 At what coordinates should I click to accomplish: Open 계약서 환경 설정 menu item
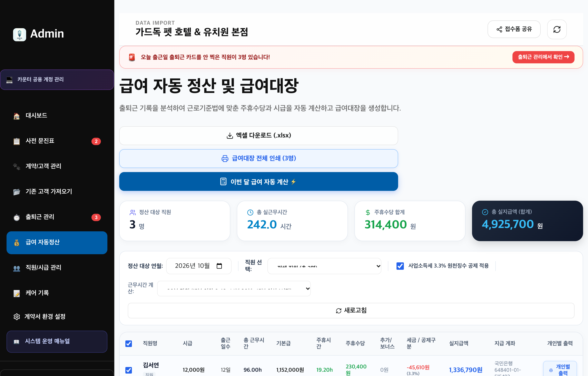pyautogui.click(x=57, y=317)
